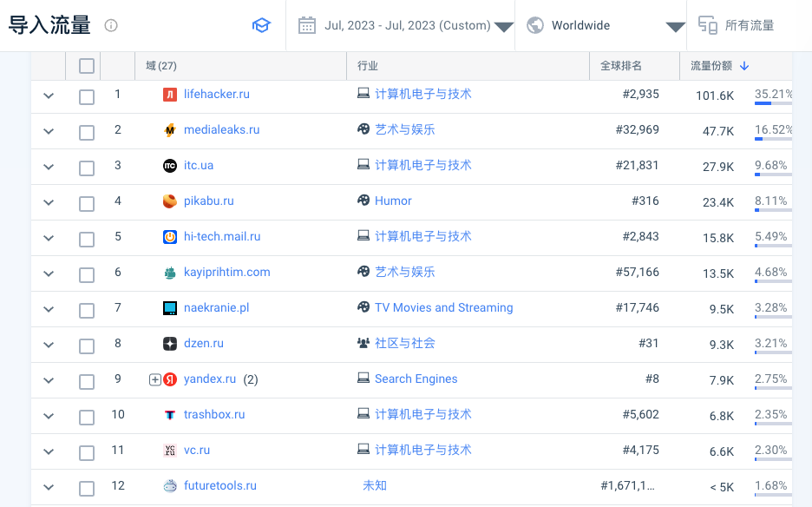Click TV Movies and Streaming category link
The width and height of the screenshot is (812, 507).
coord(443,307)
